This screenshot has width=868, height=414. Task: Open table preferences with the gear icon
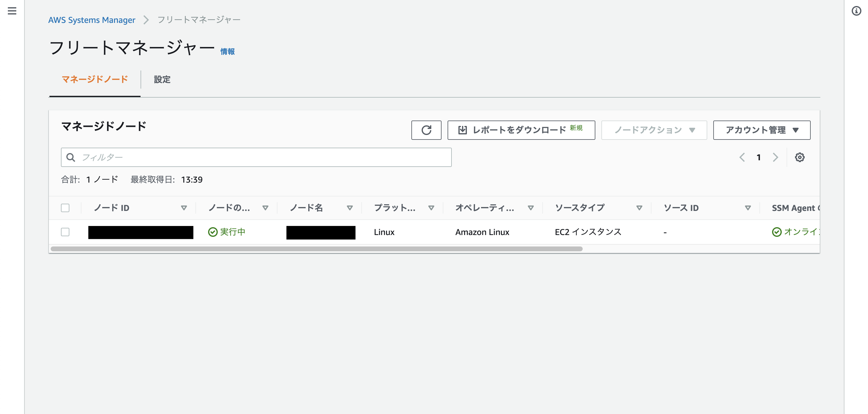point(800,157)
